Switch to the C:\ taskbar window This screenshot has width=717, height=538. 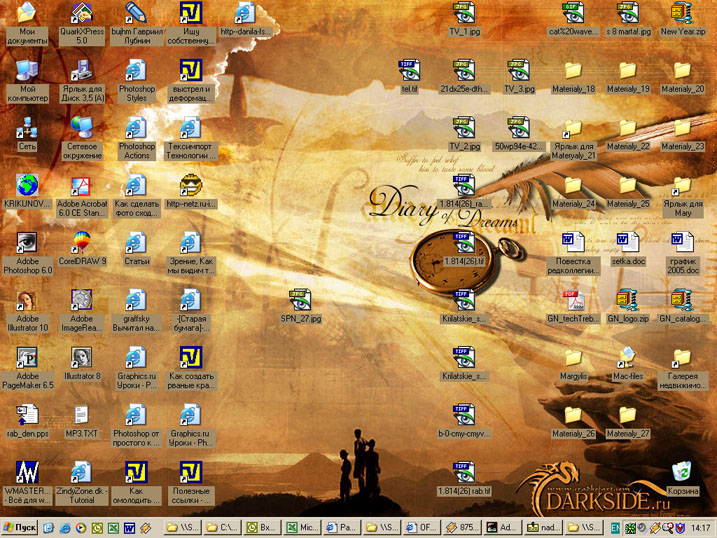tap(222, 527)
